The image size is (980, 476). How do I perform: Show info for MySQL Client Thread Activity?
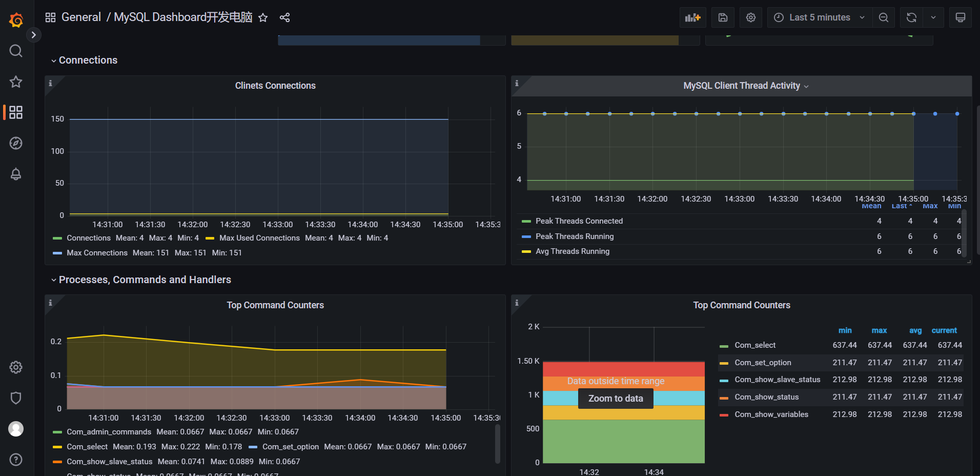(x=517, y=83)
